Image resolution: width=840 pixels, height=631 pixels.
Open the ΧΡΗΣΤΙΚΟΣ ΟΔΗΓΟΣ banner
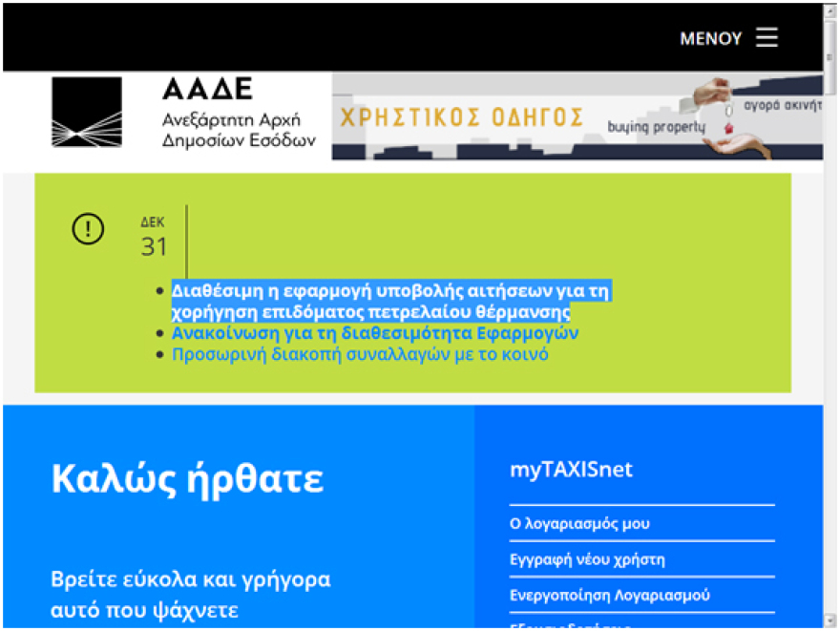tap(461, 116)
